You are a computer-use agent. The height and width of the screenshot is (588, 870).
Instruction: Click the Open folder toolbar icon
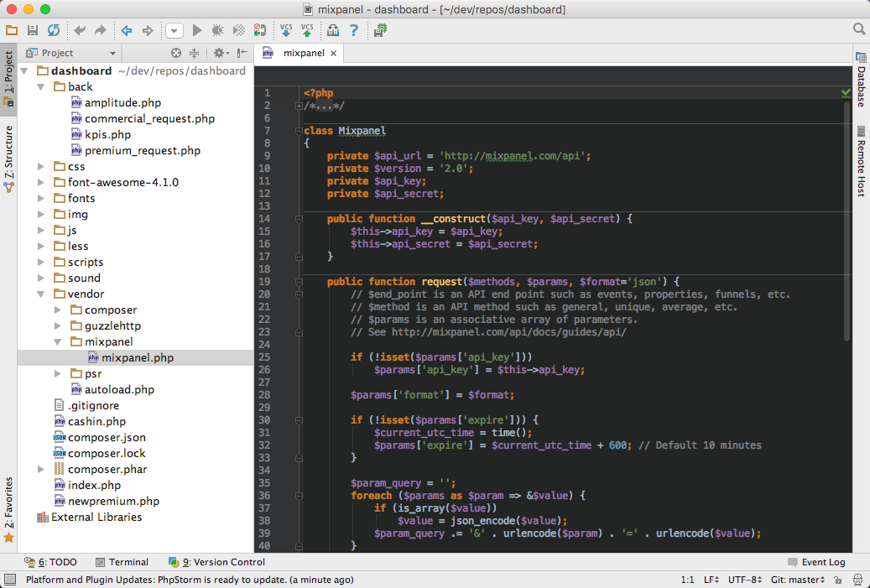tap(12, 30)
